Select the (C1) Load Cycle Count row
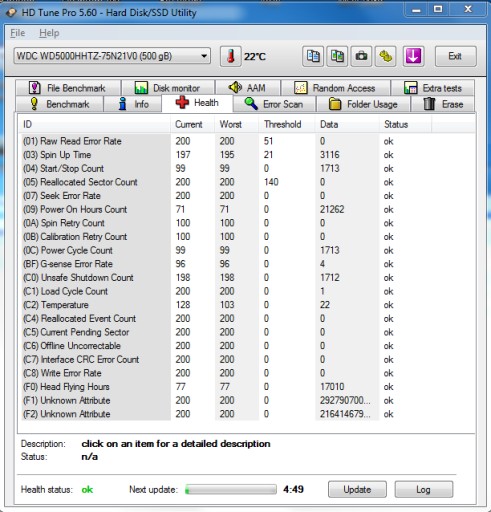491x512 pixels. coord(247,291)
